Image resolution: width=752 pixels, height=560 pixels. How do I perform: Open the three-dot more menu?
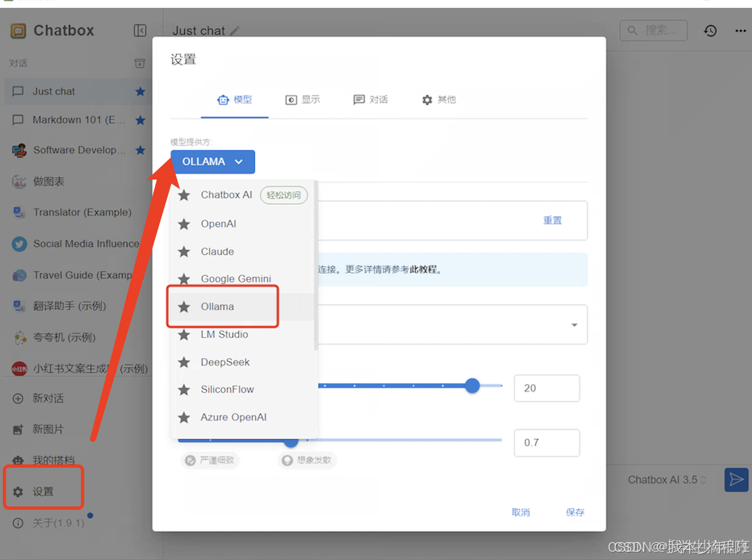coord(740,31)
